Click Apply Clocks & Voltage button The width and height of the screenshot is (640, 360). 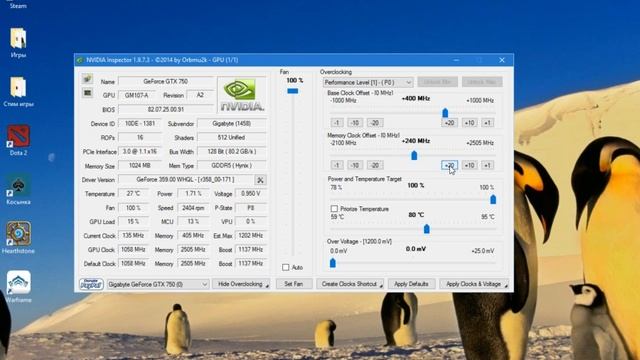pos(474,284)
